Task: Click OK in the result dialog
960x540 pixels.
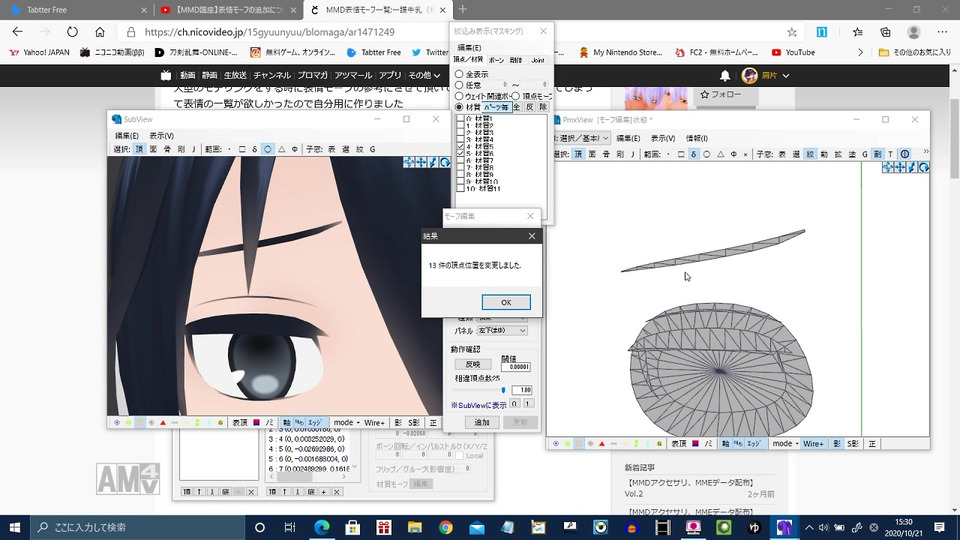Action: point(506,302)
